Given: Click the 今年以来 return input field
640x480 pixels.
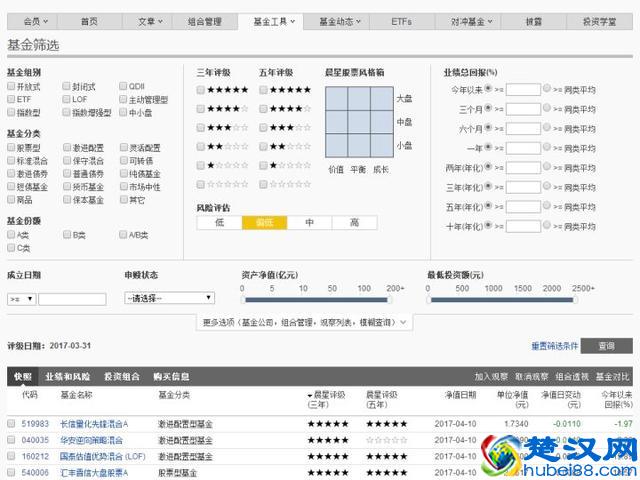Looking at the screenshot, I should 523,89.
